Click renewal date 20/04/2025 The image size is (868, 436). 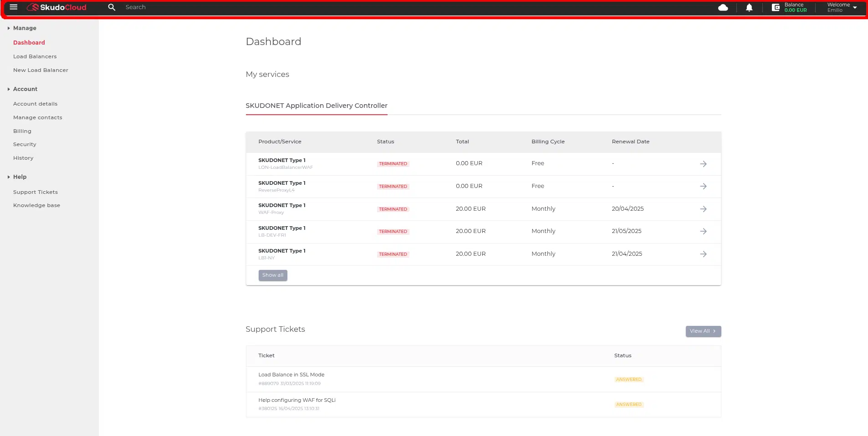point(628,209)
